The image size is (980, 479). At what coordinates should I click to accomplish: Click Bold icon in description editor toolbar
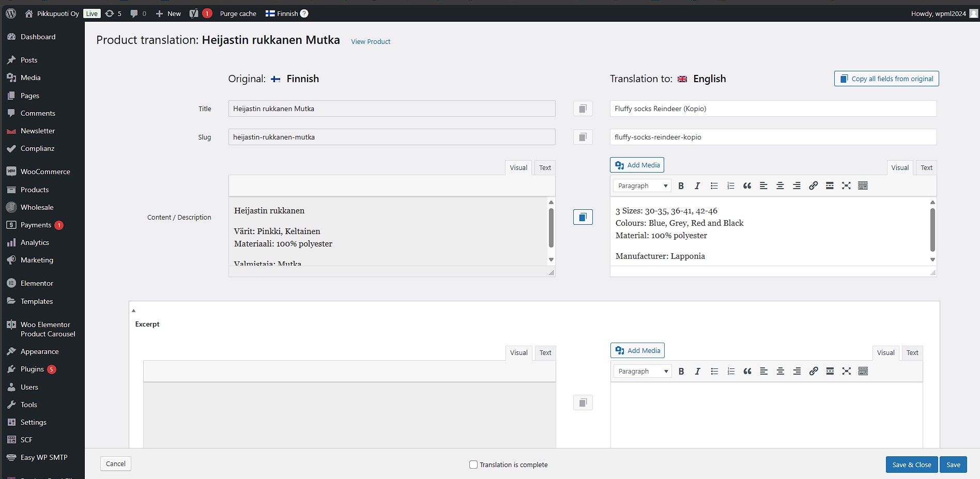[681, 186]
